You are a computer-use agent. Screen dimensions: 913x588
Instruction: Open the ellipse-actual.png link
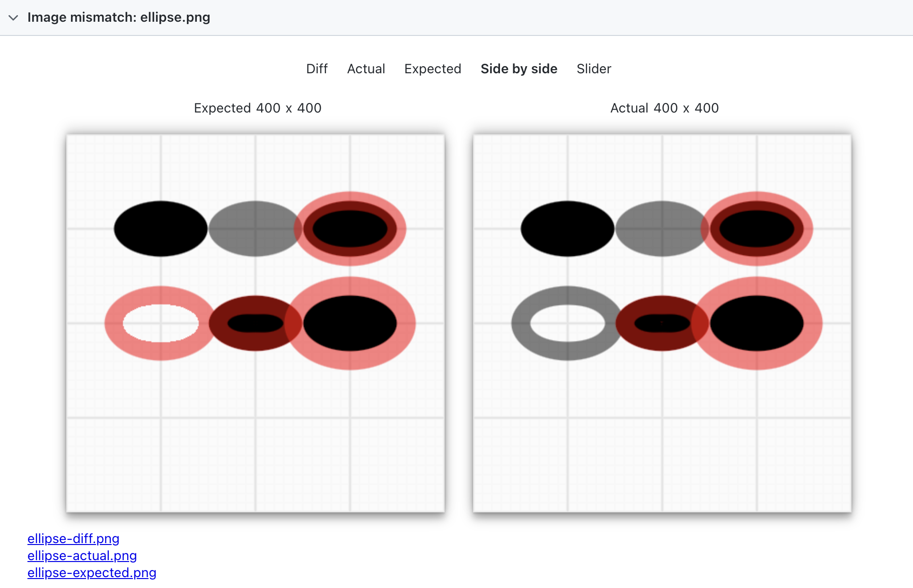click(82, 556)
